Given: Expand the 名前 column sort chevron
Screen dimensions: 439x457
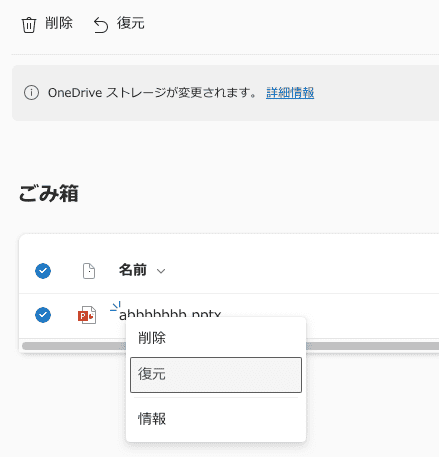Looking at the screenshot, I should click(161, 271).
